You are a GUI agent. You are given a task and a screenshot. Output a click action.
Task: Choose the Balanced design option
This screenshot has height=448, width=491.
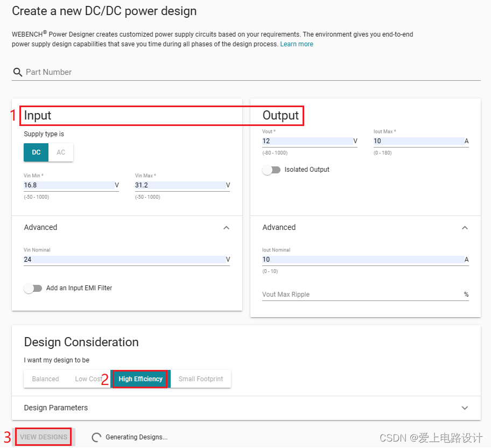point(45,379)
